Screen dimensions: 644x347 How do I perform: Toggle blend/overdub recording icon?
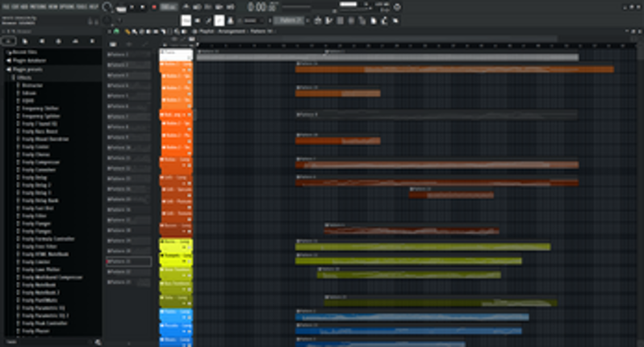coord(220,7)
